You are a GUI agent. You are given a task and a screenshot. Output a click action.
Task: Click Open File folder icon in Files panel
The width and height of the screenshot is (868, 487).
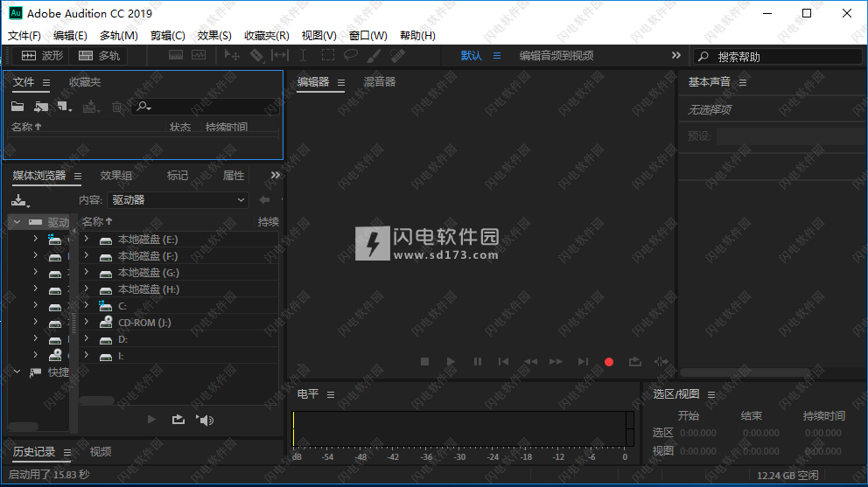17,107
